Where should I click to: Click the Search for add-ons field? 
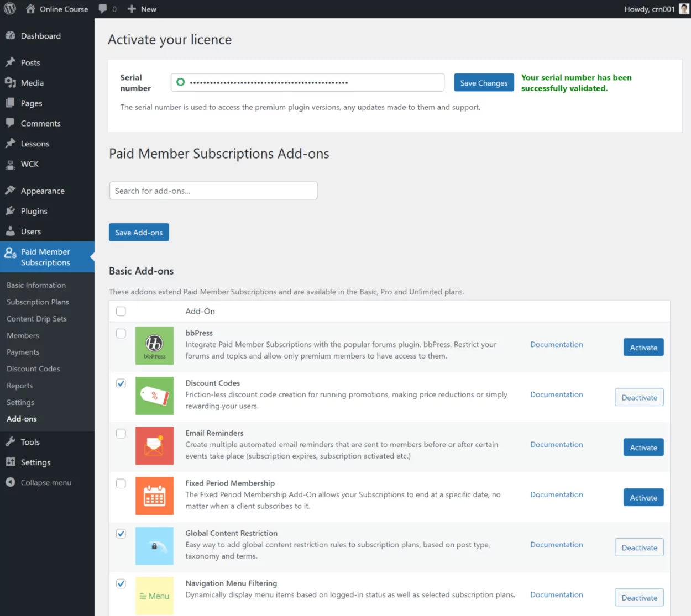(x=213, y=191)
